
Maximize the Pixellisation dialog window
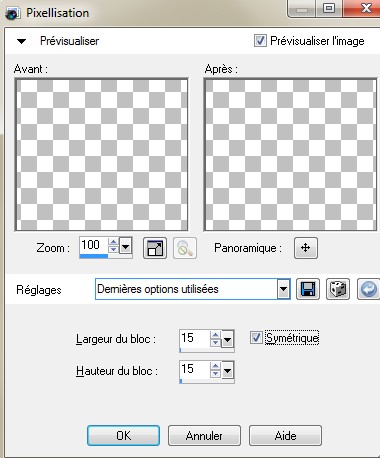329,8
